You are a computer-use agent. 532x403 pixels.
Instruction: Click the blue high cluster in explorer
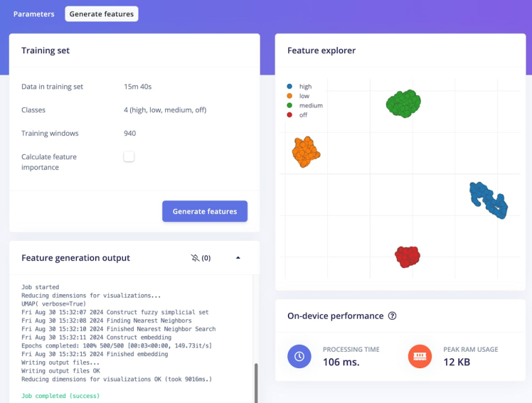[489, 200]
